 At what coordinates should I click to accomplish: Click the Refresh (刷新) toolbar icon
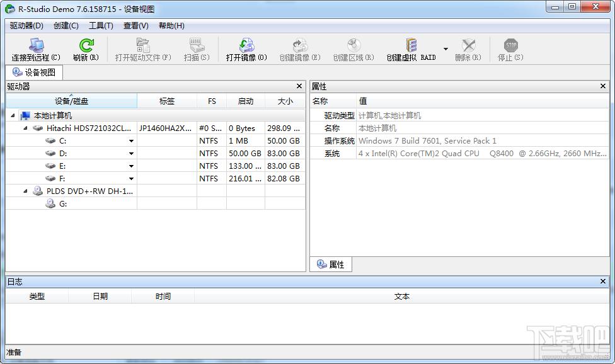click(86, 45)
